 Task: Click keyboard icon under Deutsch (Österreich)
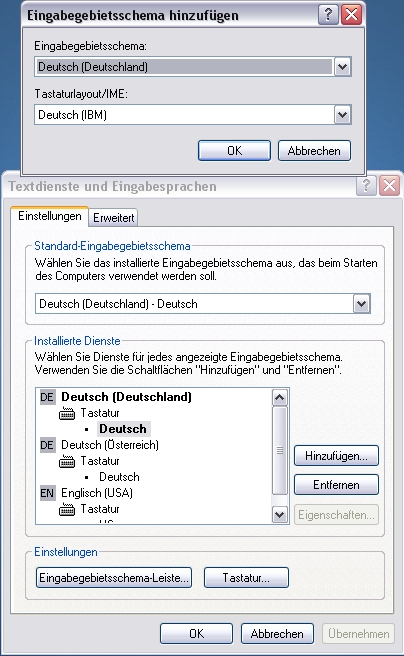pyautogui.click(x=67, y=461)
